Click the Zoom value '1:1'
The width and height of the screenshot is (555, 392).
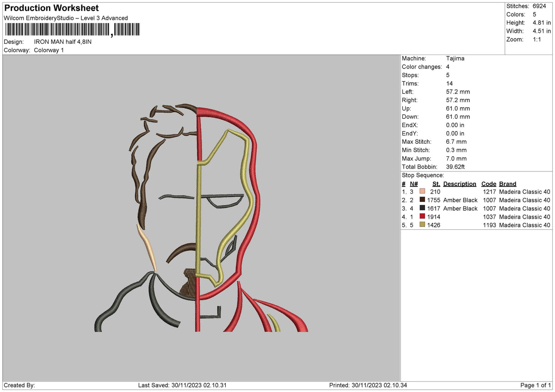tap(537, 39)
